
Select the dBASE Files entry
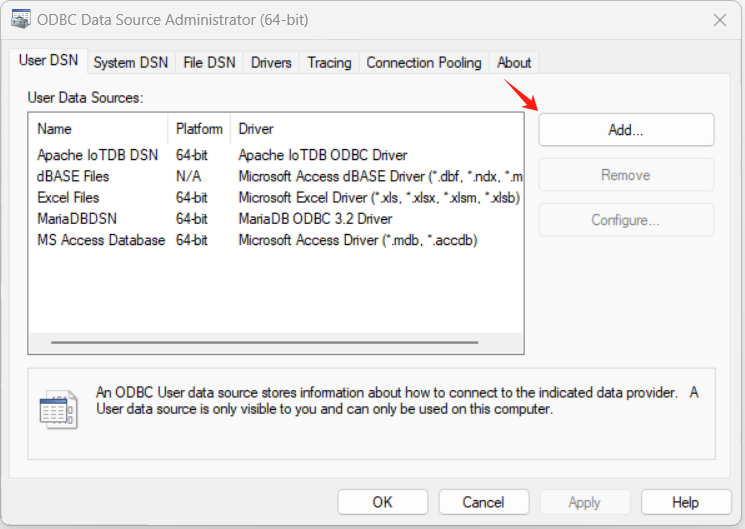click(73, 176)
